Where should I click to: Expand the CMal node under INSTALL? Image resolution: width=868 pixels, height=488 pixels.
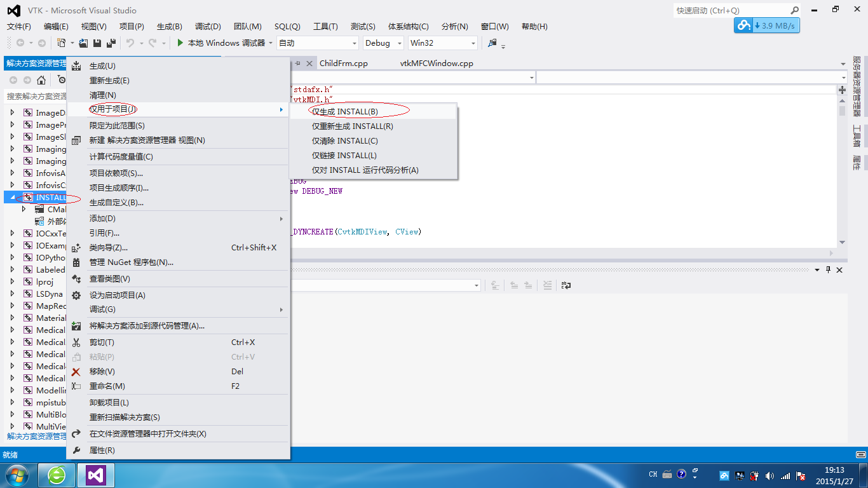point(24,209)
